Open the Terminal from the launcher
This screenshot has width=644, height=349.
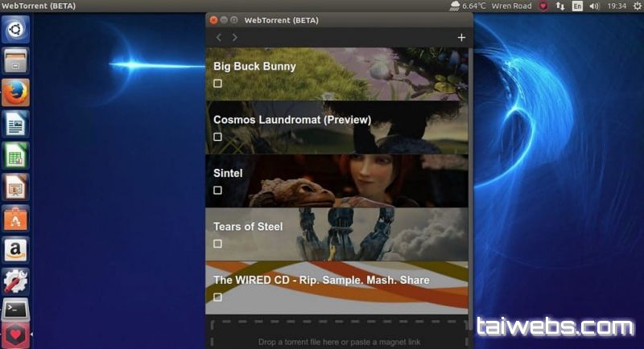[15, 308]
